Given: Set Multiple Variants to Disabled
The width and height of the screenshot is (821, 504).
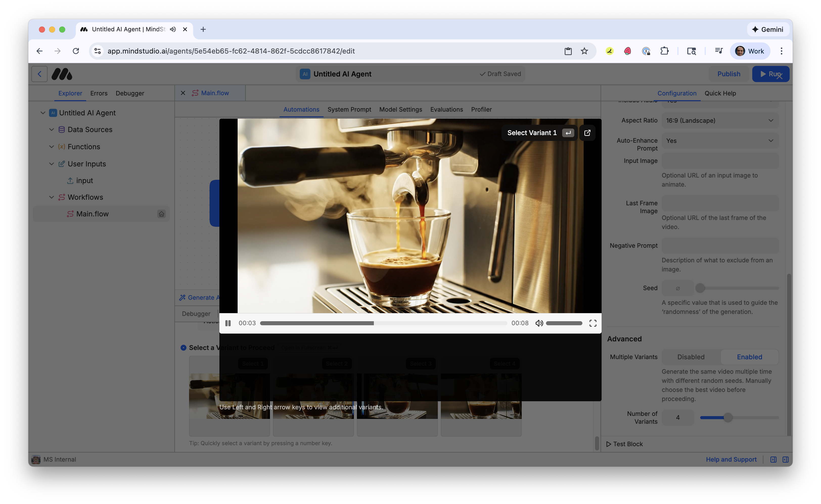Looking at the screenshot, I should tap(690, 357).
